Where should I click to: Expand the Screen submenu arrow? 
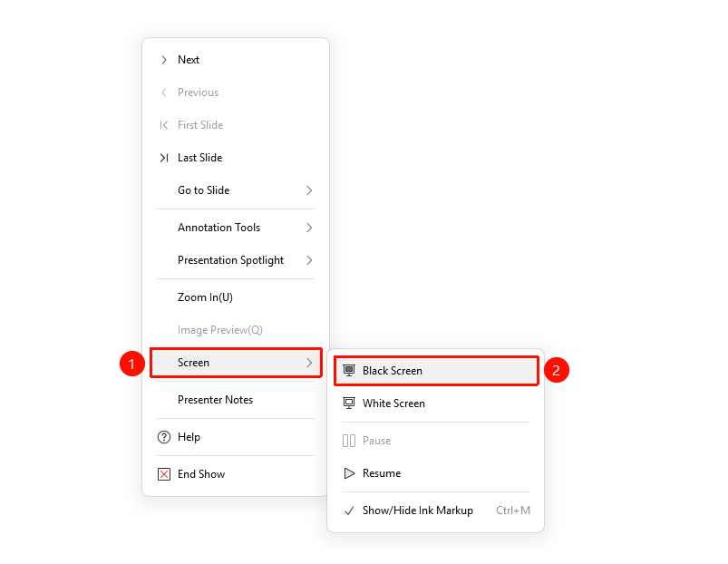point(309,363)
